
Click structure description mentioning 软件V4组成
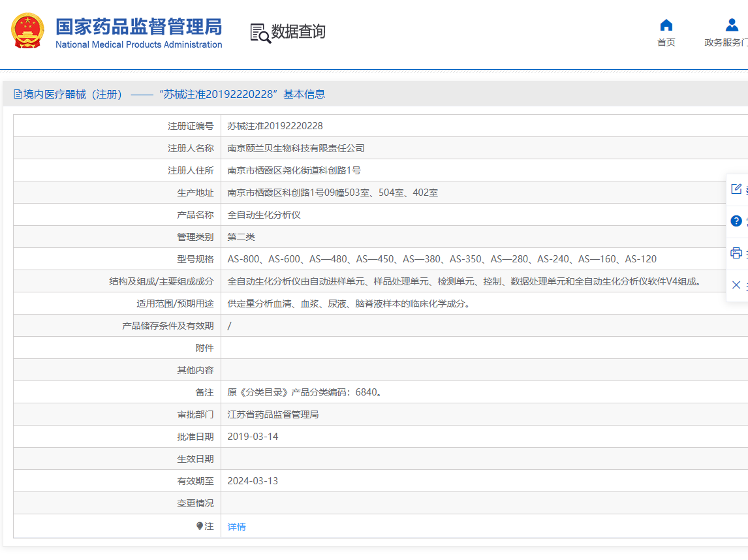(465, 281)
